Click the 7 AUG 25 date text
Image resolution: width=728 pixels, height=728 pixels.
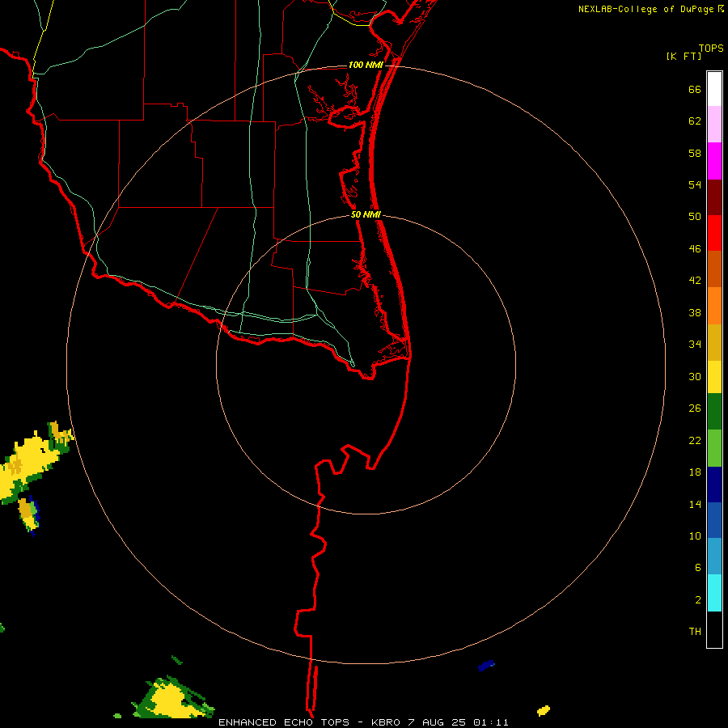click(437, 722)
